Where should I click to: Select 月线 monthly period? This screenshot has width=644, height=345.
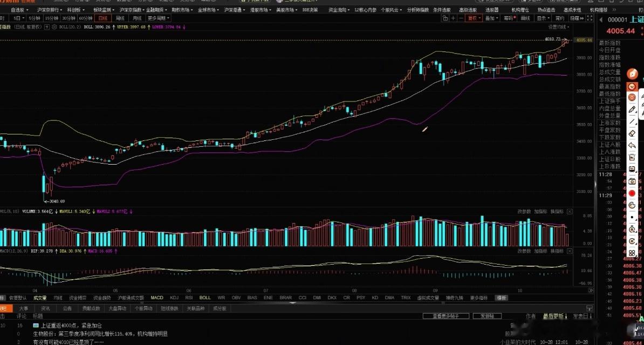[x=137, y=18]
